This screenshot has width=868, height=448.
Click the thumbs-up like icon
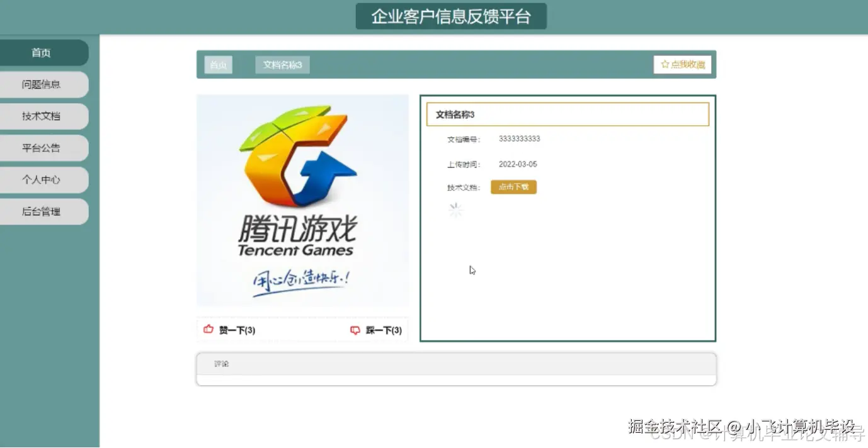coord(208,330)
